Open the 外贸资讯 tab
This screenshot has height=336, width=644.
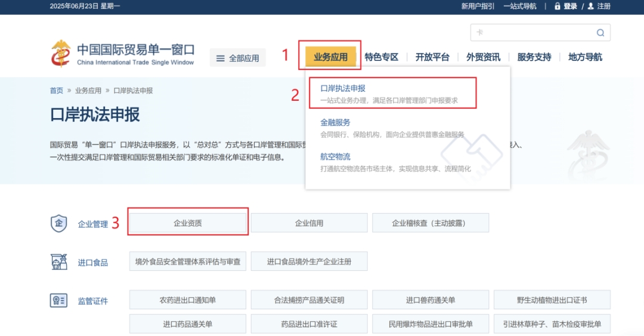tap(484, 57)
